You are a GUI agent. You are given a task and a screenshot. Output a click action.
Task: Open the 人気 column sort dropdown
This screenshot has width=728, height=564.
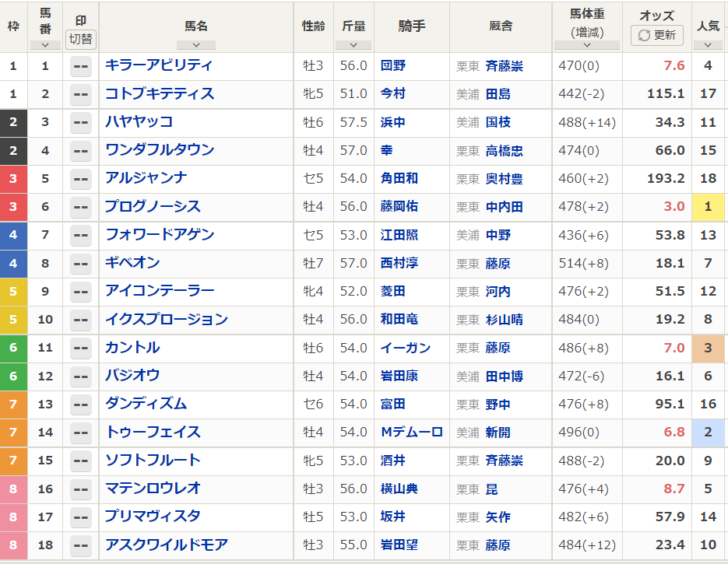708,45
